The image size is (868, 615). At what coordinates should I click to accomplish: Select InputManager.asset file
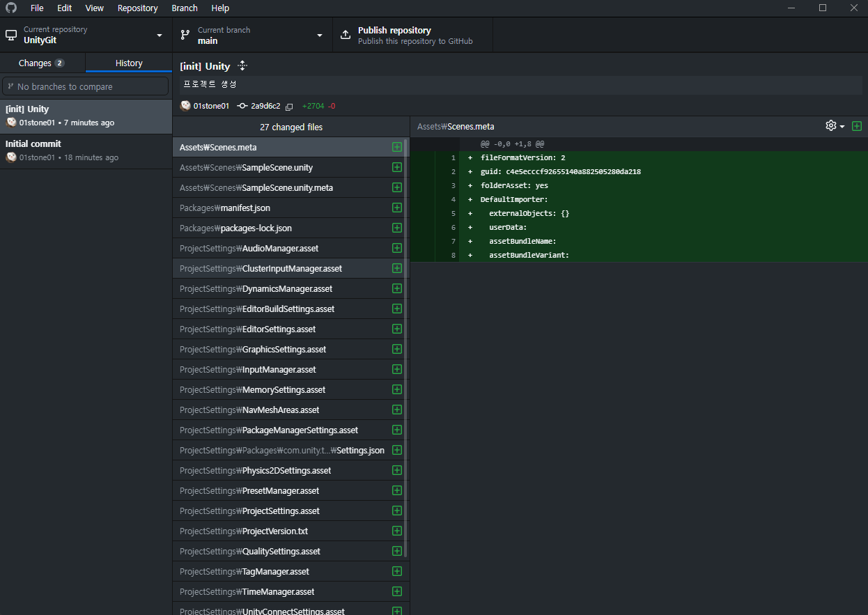pyautogui.click(x=290, y=369)
